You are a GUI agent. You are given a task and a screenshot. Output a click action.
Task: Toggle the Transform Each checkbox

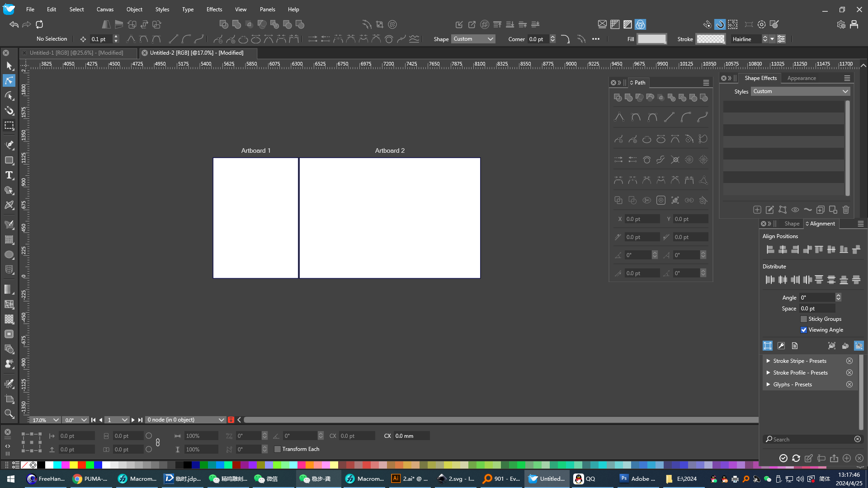tap(278, 449)
